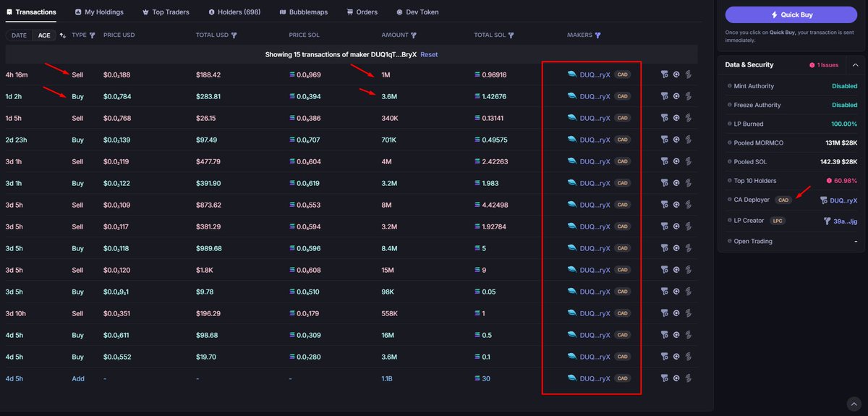Open the TYPE column filter
868x416 pixels.
coord(92,35)
